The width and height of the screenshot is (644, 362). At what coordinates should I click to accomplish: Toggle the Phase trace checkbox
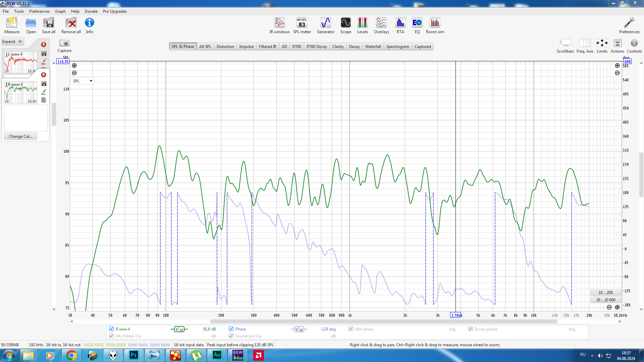[231, 329]
